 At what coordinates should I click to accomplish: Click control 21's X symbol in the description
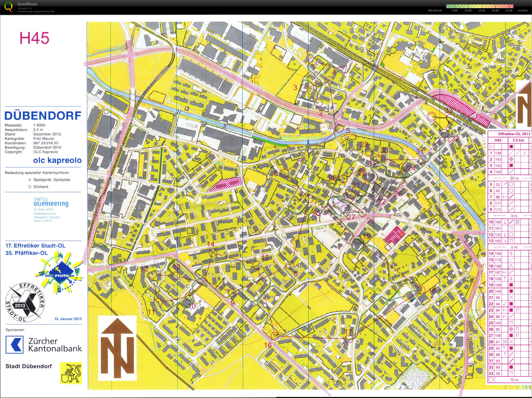coord(511,298)
